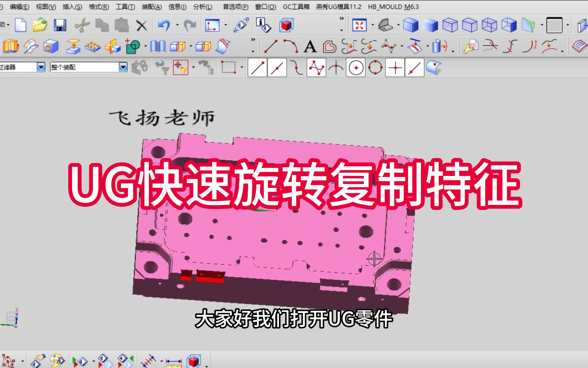Image resolution: width=588 pixels, height=368 pixels.
Task: Delete with the X icon
Action: 142,25
